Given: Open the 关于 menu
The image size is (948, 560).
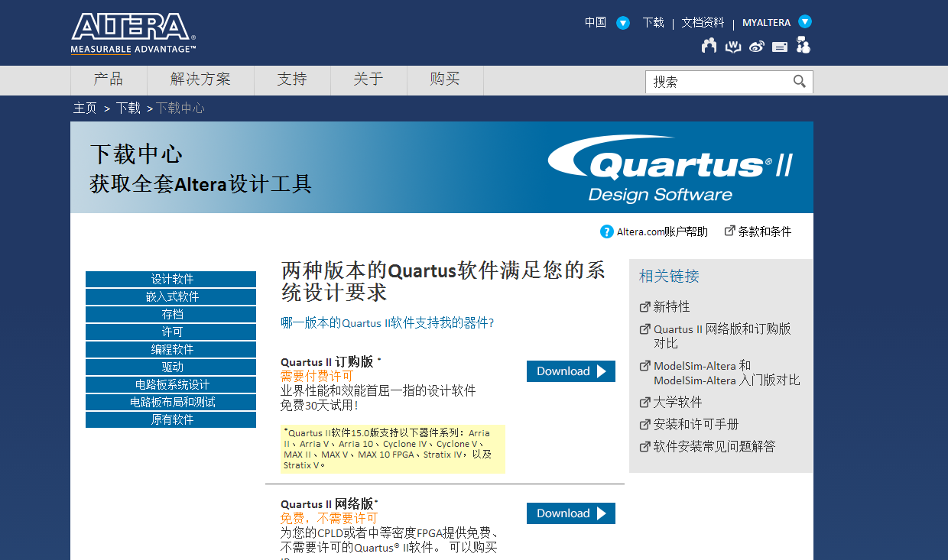Looking at the screenshot, I should [368, 79].
